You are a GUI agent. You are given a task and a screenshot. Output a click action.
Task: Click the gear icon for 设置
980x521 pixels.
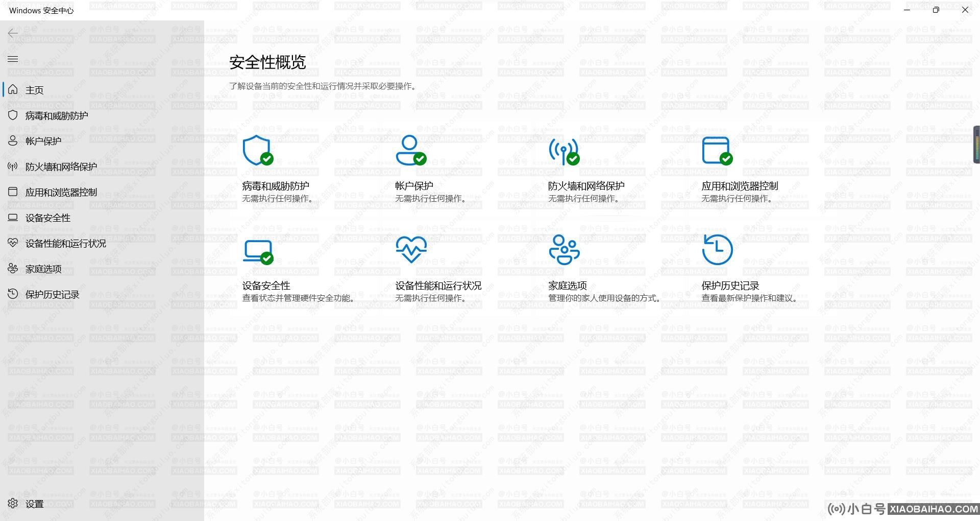[13, 503]
